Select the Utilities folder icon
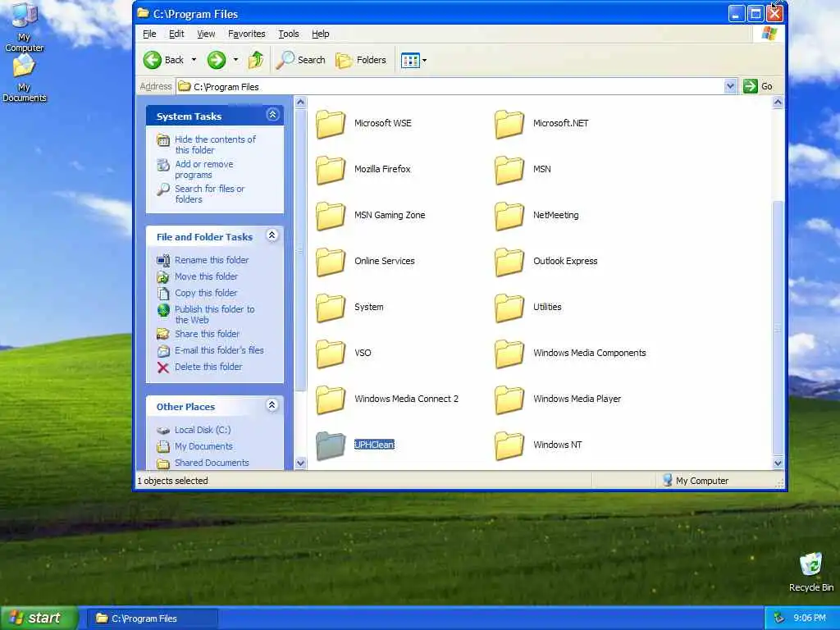The width and height of the screenshot is (840, 630). 509,308
